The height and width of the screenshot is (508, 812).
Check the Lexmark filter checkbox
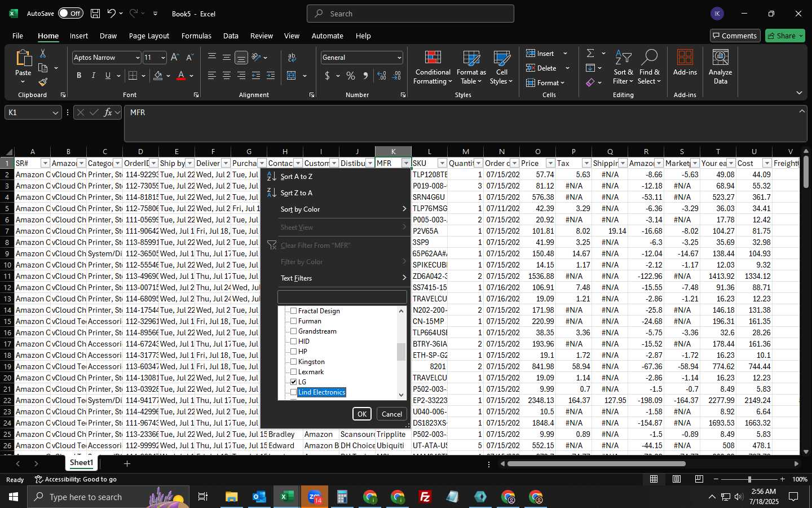pos(293,372)
